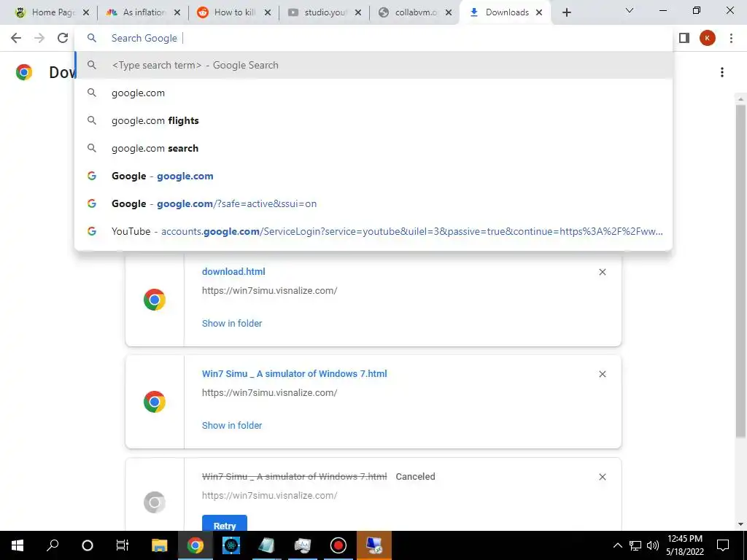Reload the page with the refresh icon
This screenshot has height=560, width=747.
point(63,38)
